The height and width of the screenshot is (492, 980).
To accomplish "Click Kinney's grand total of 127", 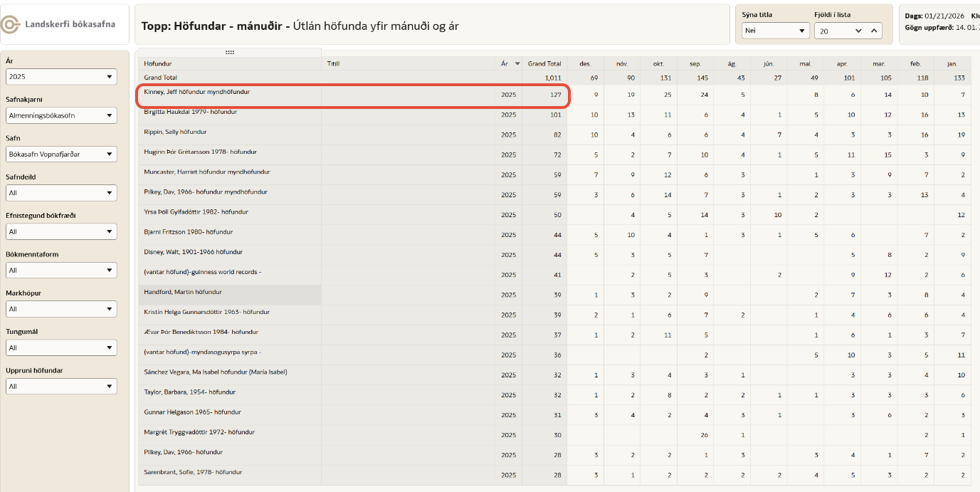I will pyautogui.click(x=556, y=95).
